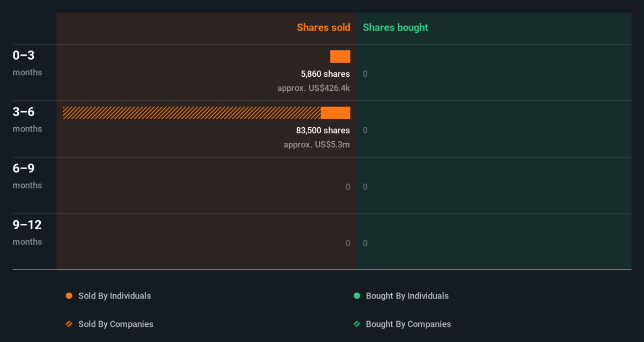Image resolution: width=644 pixels, height=342 pixels.
Task: Toggle the Bought By Individuals legend label
Action: [x=407, y=296]
